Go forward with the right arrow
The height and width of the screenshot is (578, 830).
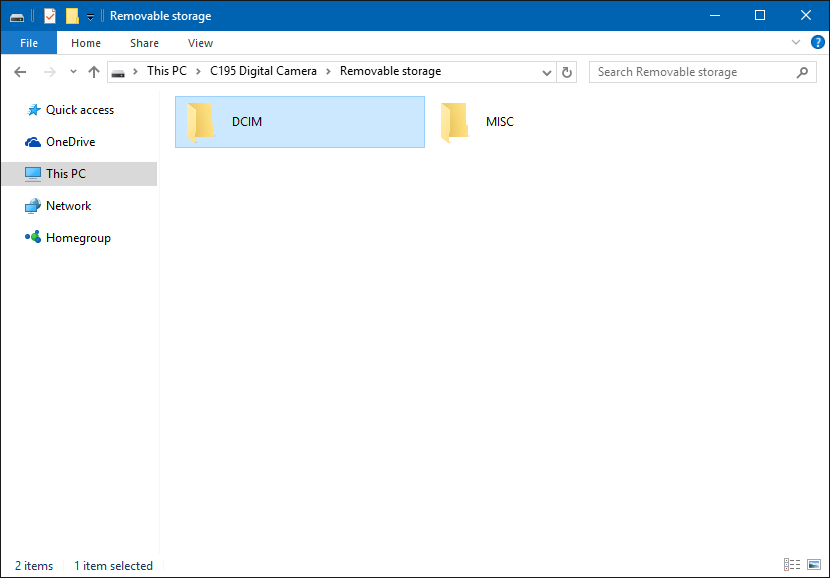50,72
